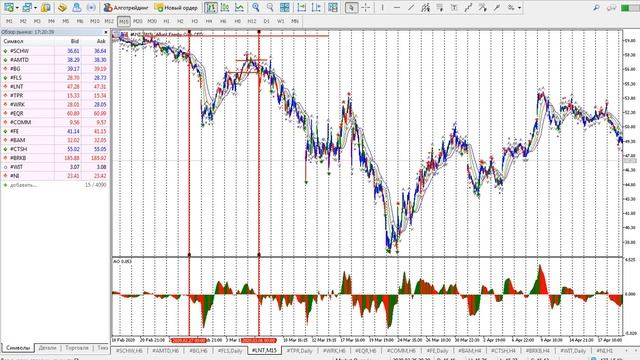This screenshot has height=360, width=640.
Task: Close the Обзор рынка panel
Action: [x=106, y=32]
